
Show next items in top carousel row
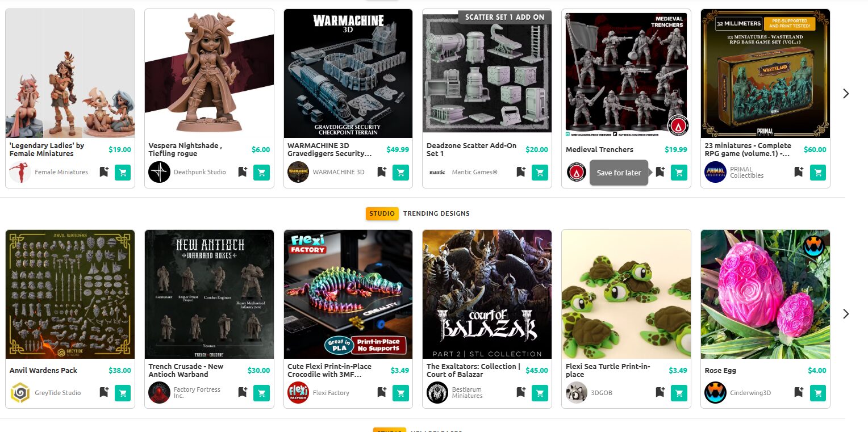[x=846, y=94]
